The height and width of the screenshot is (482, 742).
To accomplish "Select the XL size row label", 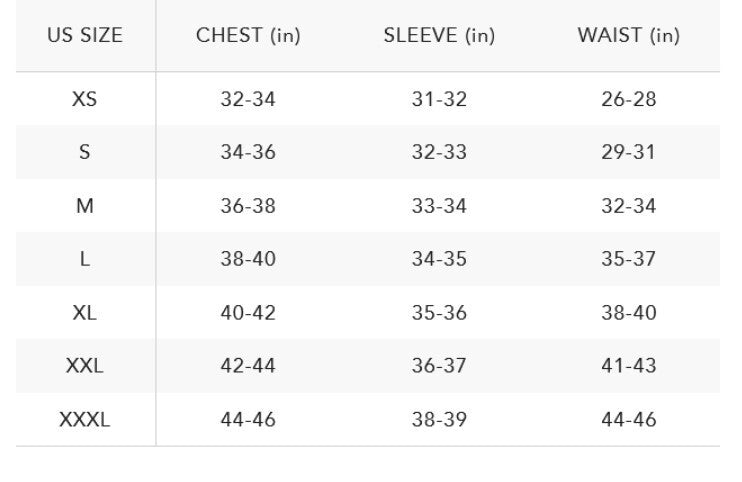I will (85, 312).
